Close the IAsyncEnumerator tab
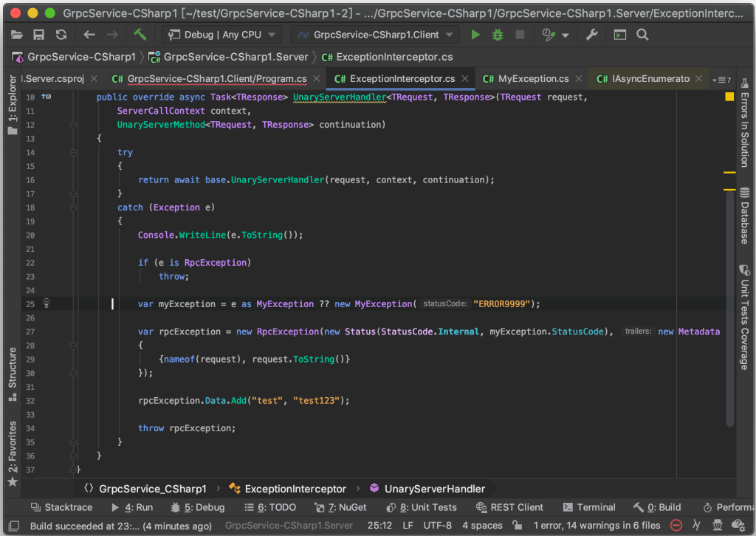756x536 pixels. click(698, 78)
